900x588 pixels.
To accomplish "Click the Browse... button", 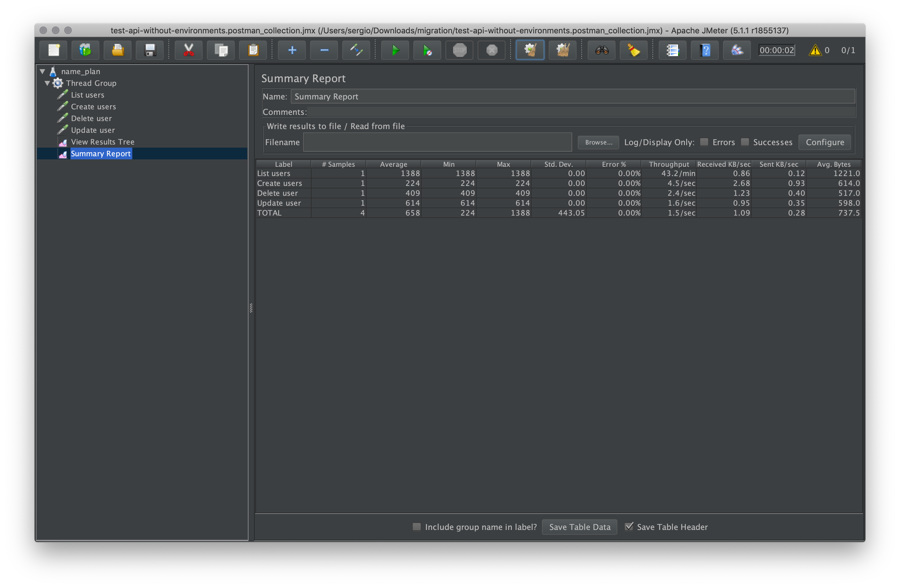I will [598, 142].
